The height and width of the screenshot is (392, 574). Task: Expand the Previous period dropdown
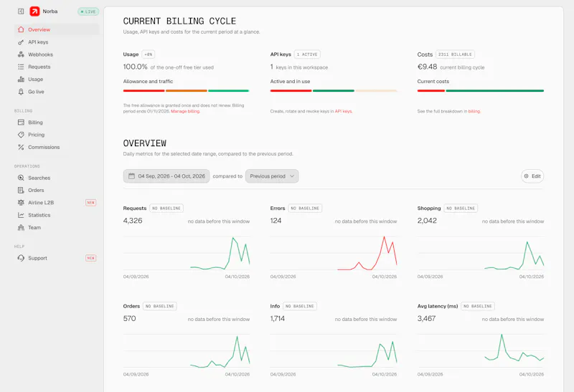[x=272, y=176]
